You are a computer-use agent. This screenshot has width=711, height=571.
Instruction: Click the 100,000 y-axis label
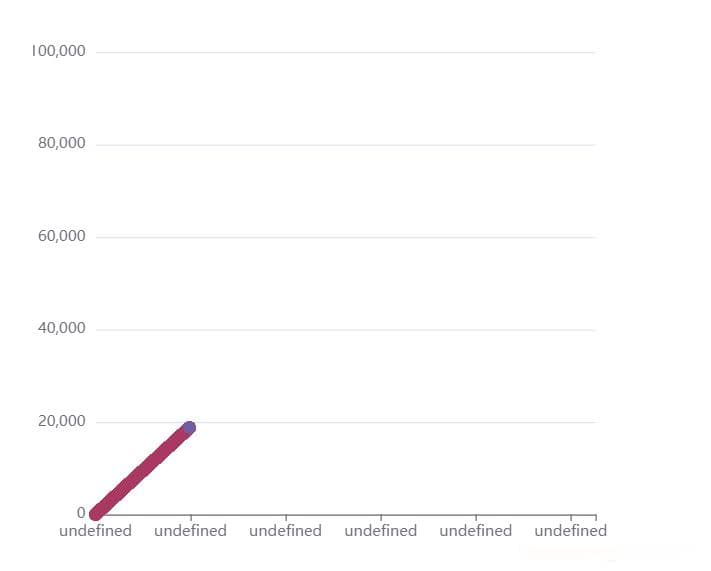[58, 51]
